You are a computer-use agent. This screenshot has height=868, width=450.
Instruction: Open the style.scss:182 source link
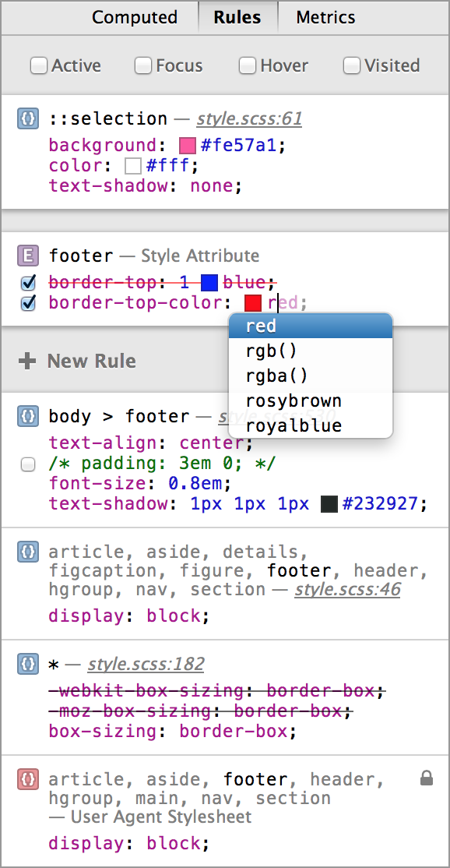146,664
